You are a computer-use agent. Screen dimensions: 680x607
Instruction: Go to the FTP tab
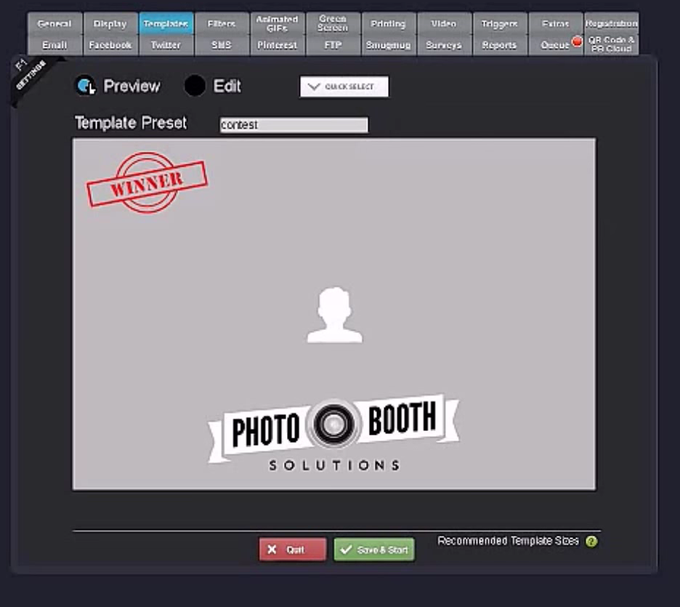click(x=333, y=45)
